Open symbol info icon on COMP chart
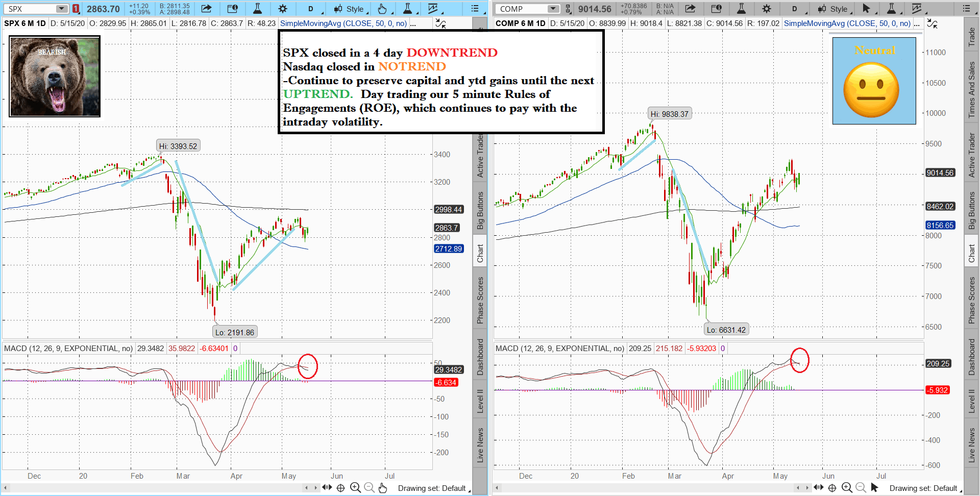980x496 pixels. 716,9
